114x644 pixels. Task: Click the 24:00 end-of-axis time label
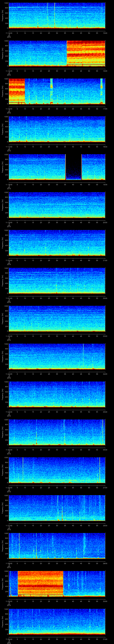tap(105, 374)
